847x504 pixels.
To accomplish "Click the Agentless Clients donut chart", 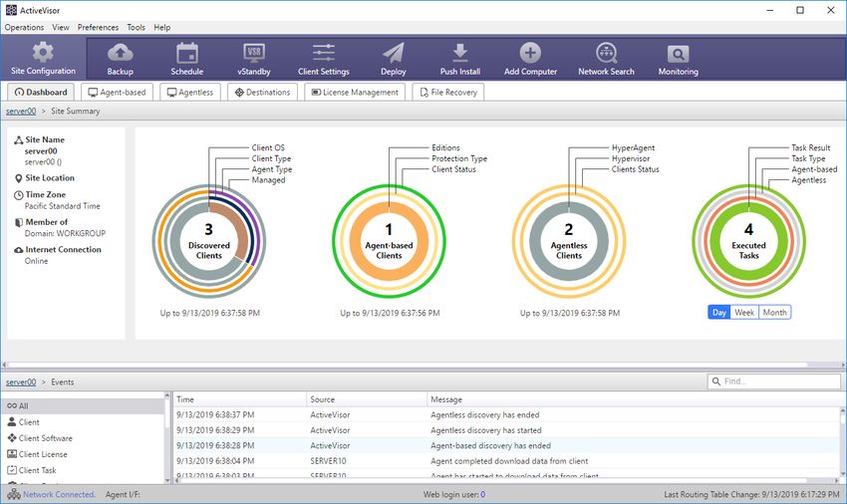I will pos(569,241).
